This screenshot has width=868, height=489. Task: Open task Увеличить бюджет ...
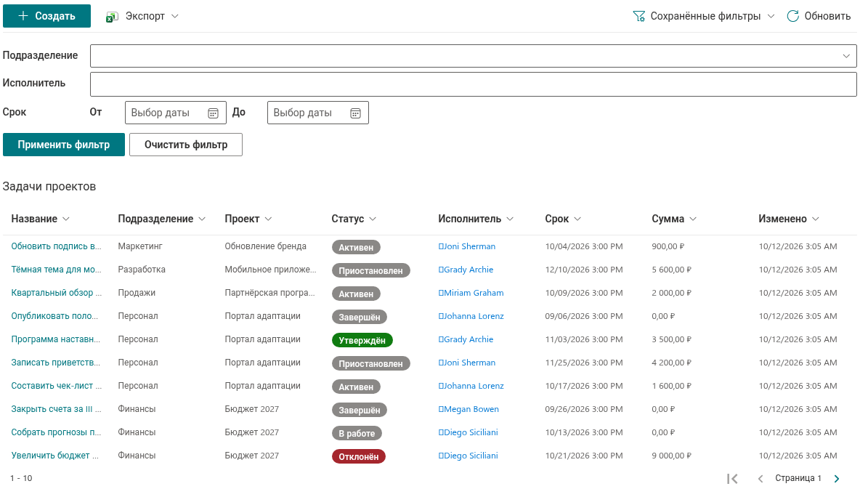point(54,456)
